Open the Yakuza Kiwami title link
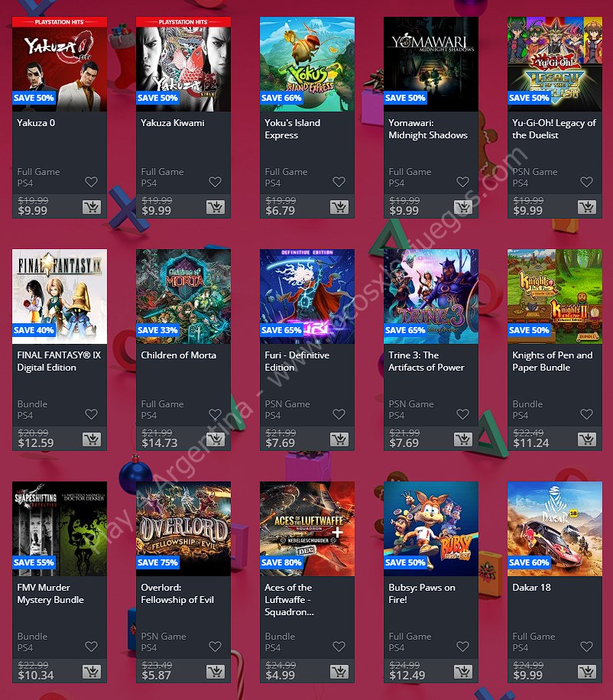The image size is (613, 700). pos(173,123)
